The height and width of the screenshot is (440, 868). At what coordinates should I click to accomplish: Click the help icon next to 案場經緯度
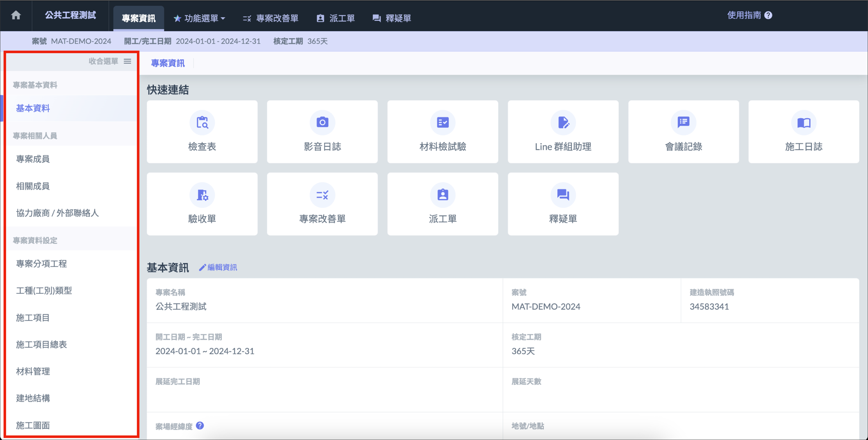click(x=200, y=425)
